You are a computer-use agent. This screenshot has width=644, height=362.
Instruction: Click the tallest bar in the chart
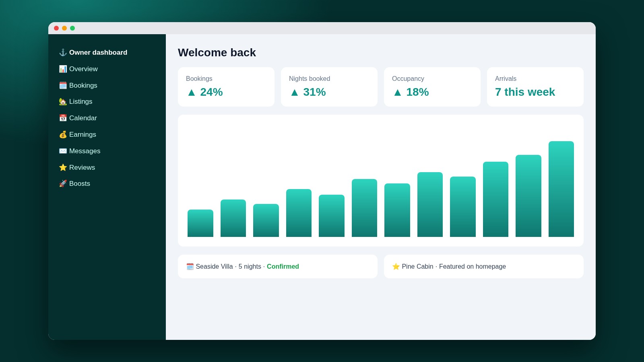click(561, 189)
